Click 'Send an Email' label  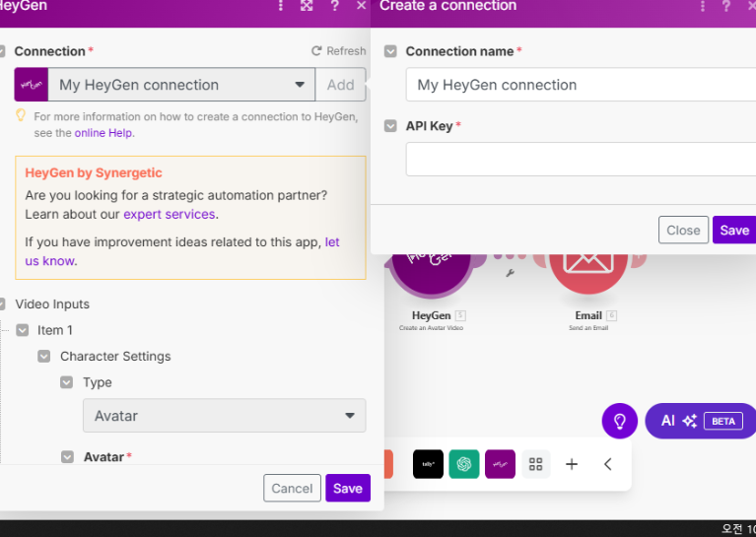(588, 328)
